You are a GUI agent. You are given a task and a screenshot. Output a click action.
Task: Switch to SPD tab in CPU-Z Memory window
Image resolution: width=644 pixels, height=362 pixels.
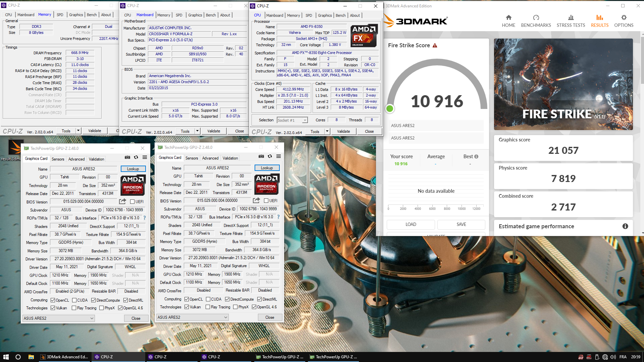point(60,15)
